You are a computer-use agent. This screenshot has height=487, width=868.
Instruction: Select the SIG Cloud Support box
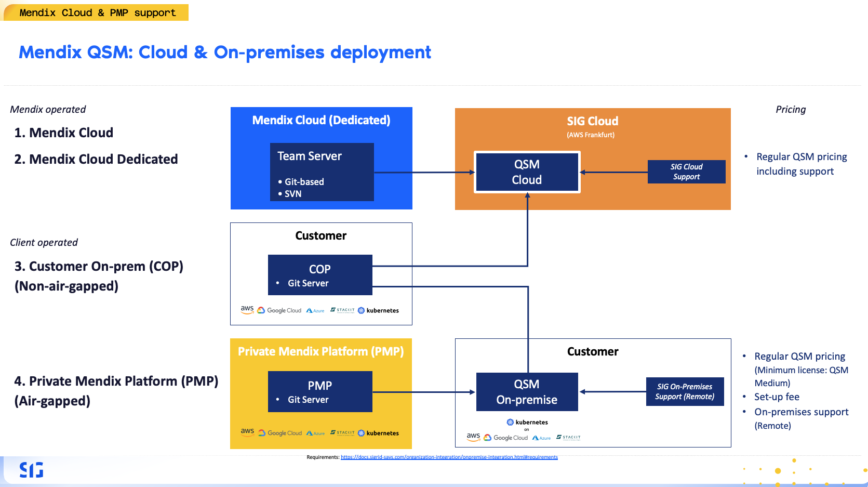(x=686, y=172)
